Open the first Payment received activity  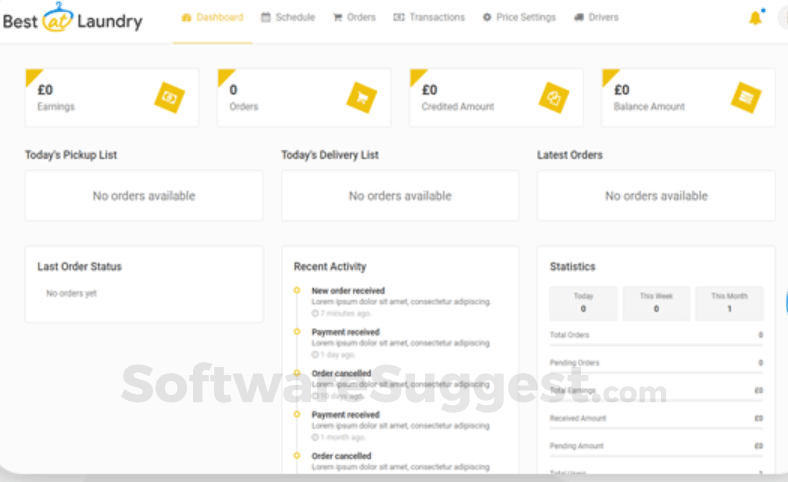(x=345, y=332)
